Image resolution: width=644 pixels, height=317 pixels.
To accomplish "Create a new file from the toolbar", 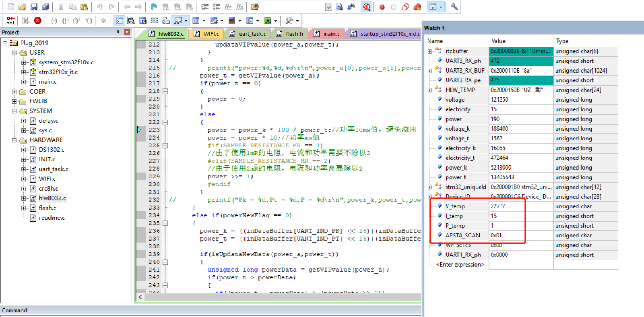I will pos(11,7).
